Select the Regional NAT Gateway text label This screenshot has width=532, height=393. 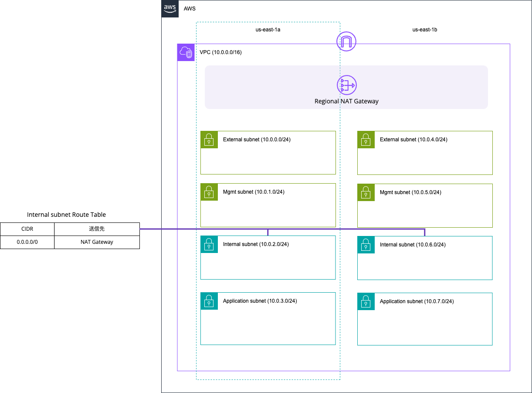(x=346, y=101)
